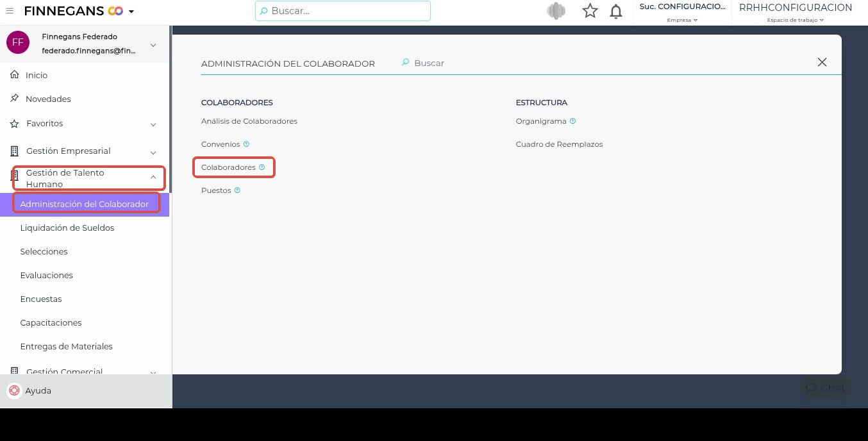Open Entregas de Materiales

point(66,346)
